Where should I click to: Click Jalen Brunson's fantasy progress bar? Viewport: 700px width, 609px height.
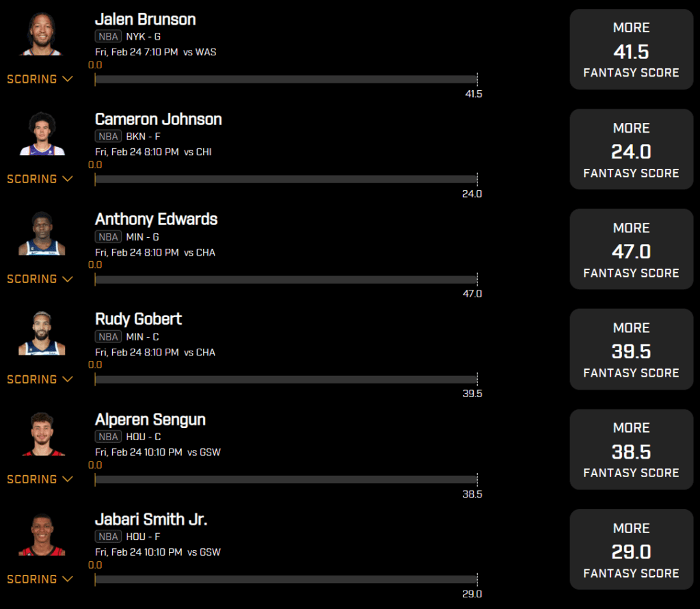tap(286, 79)
